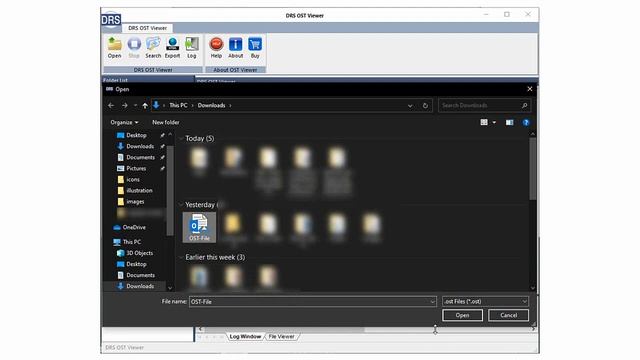Click Downloads in address path

tap(211, 105)
